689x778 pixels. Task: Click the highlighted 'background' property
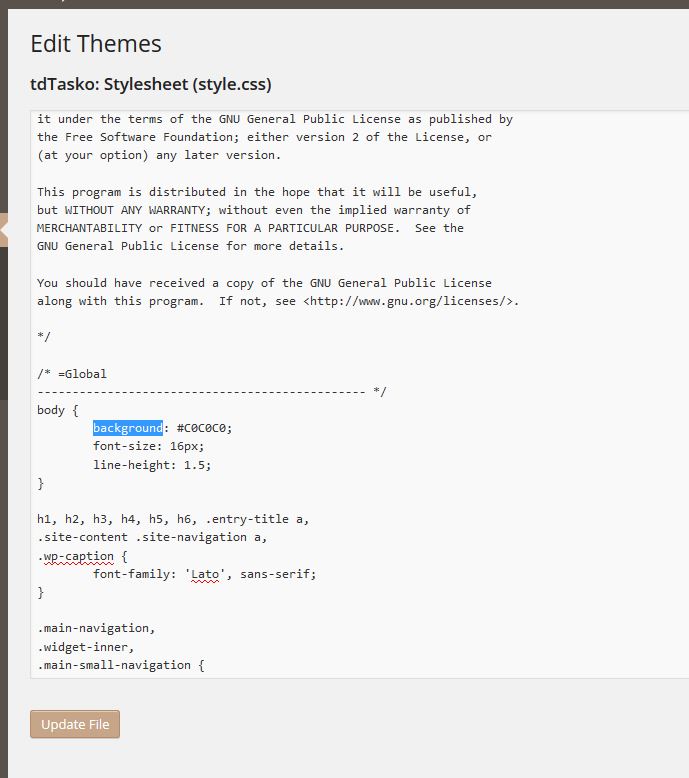click(128, 428)
